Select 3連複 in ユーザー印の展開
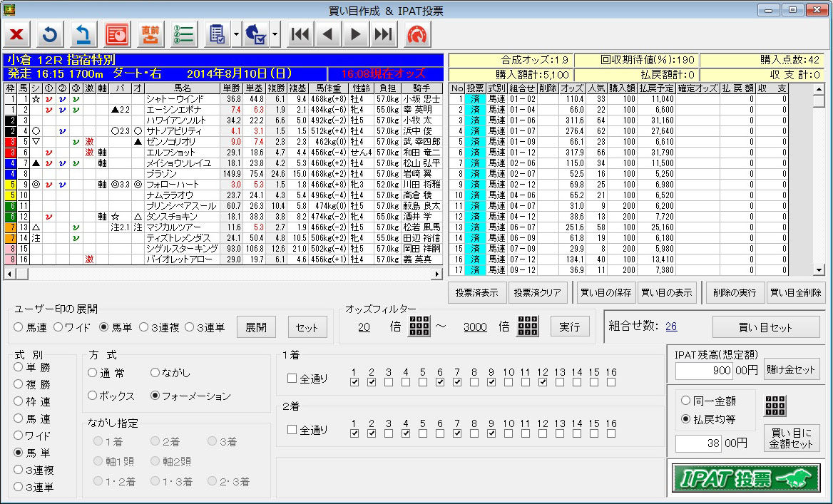The height and width of the screenshot is (504, 833). (144, 327)
